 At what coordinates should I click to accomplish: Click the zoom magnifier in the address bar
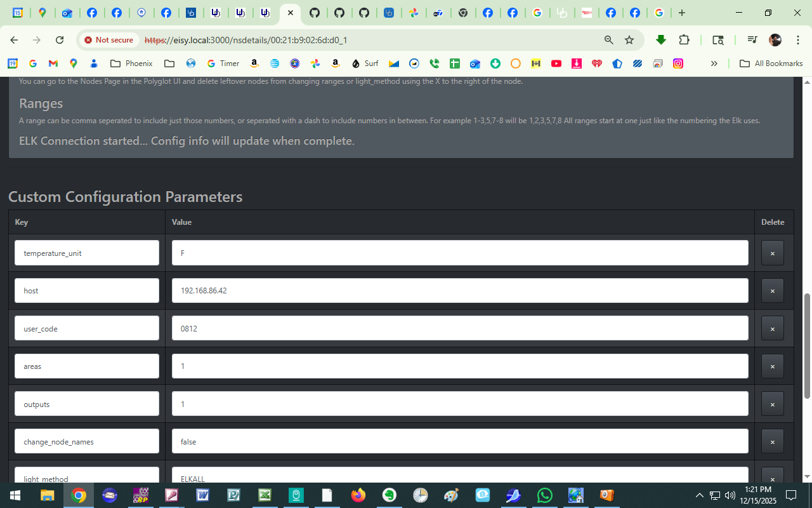pyautogui.click(x=608, y=40)
